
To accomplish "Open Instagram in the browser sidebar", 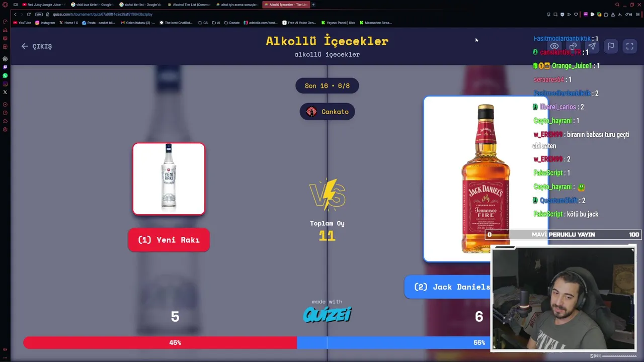I will 5,84.
